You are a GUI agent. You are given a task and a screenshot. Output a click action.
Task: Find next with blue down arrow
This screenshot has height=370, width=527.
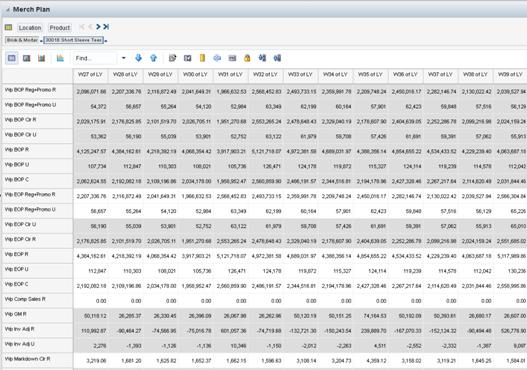point(138,58)
